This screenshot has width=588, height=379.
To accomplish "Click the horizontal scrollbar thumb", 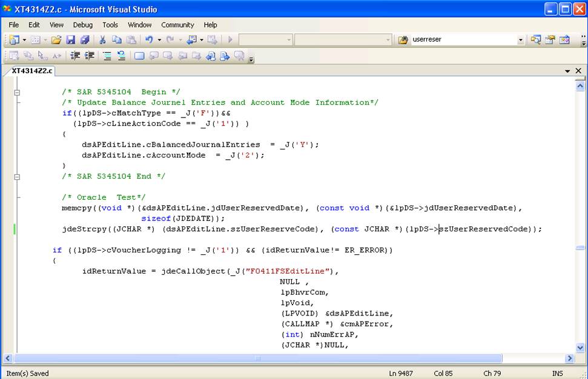I will [258, 358].
